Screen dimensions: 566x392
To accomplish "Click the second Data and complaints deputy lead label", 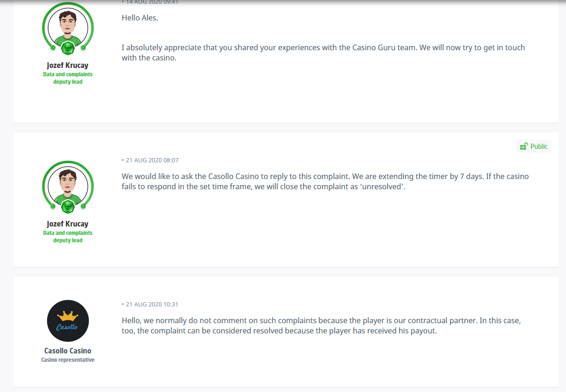I will coord(68,237).
